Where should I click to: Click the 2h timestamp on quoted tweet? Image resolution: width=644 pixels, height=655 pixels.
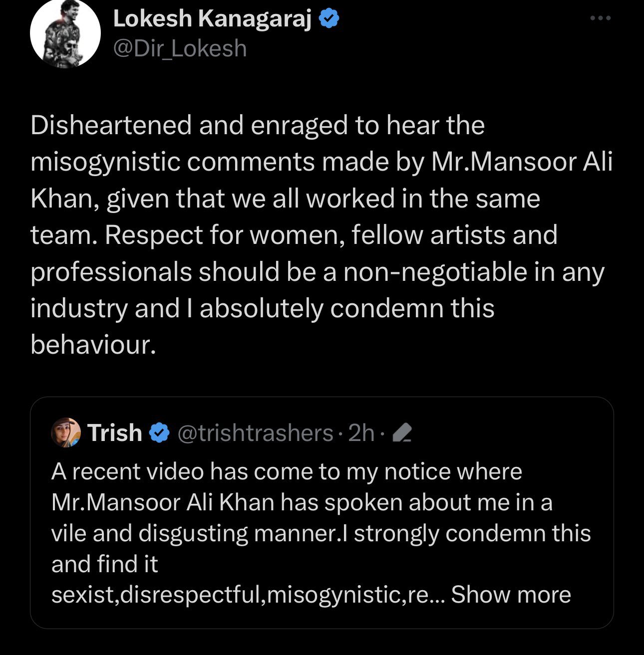point(361,433)
